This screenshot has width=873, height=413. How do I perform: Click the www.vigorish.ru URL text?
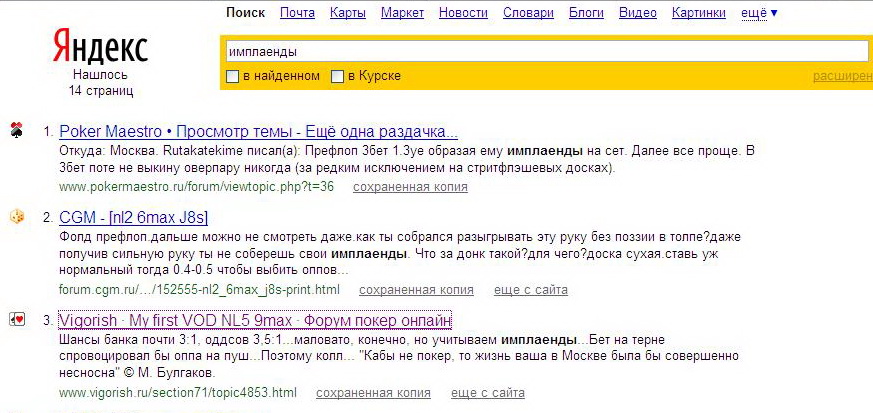[178, 393]
